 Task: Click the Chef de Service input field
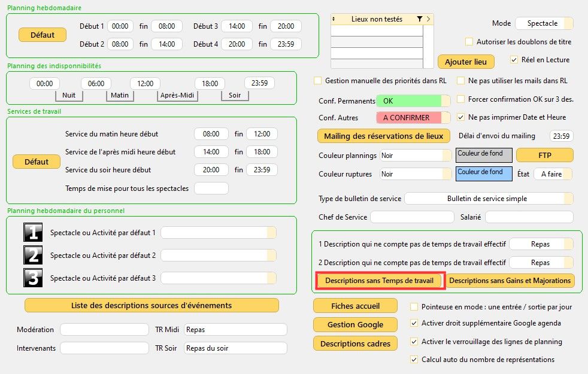(x=412, y=217)
